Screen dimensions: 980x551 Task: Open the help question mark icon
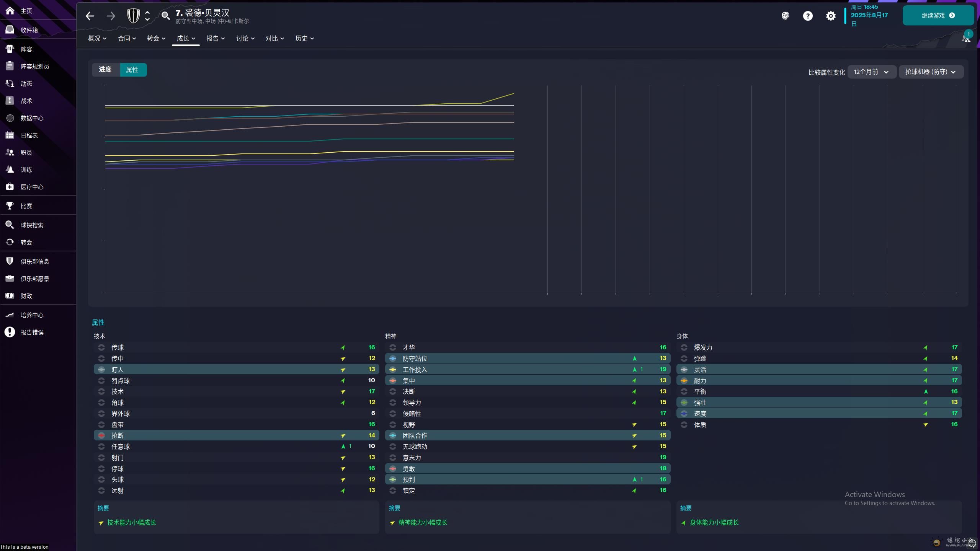[808, 16]
